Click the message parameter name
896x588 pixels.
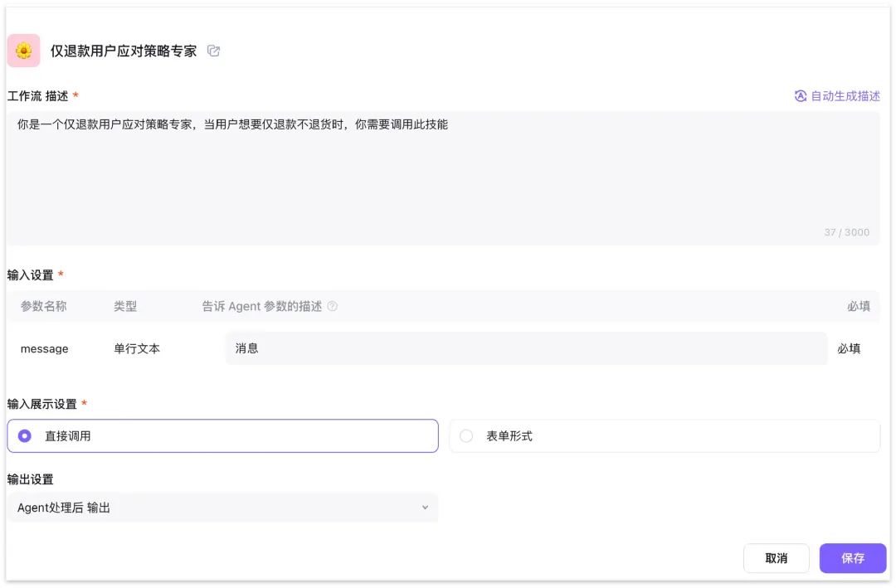pyautogui.click(x=45, y=348)
